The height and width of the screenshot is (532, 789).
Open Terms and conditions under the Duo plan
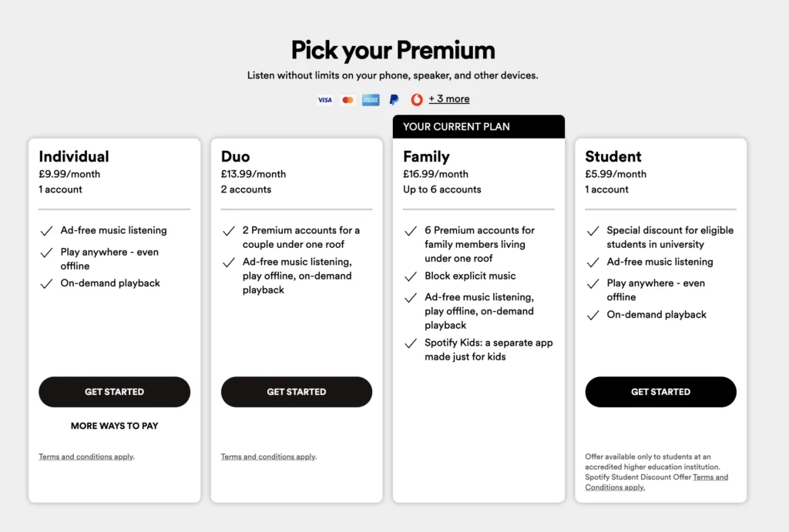[x=267, y=456]
